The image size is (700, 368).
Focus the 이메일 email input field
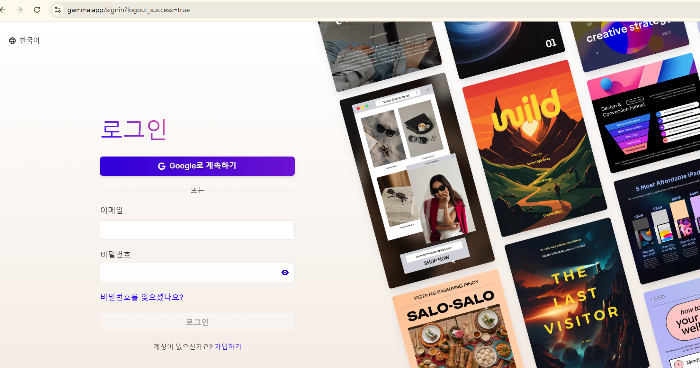coord(197,230)
